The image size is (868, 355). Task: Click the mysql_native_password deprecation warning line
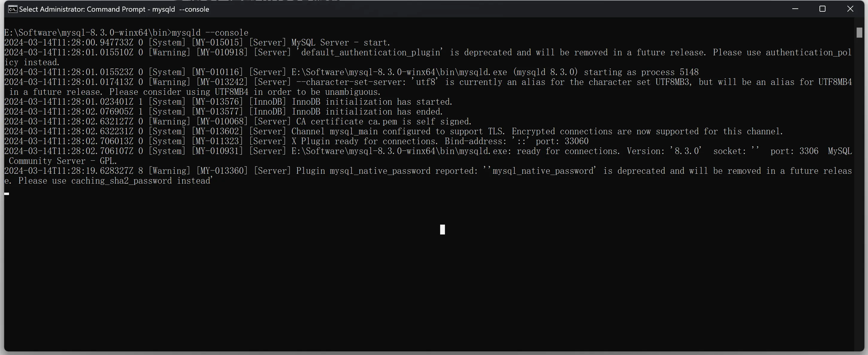click(428, 176)
